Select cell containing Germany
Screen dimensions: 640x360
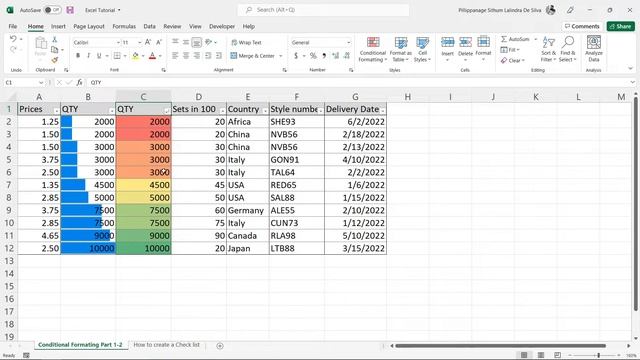[x=248, y=210]
